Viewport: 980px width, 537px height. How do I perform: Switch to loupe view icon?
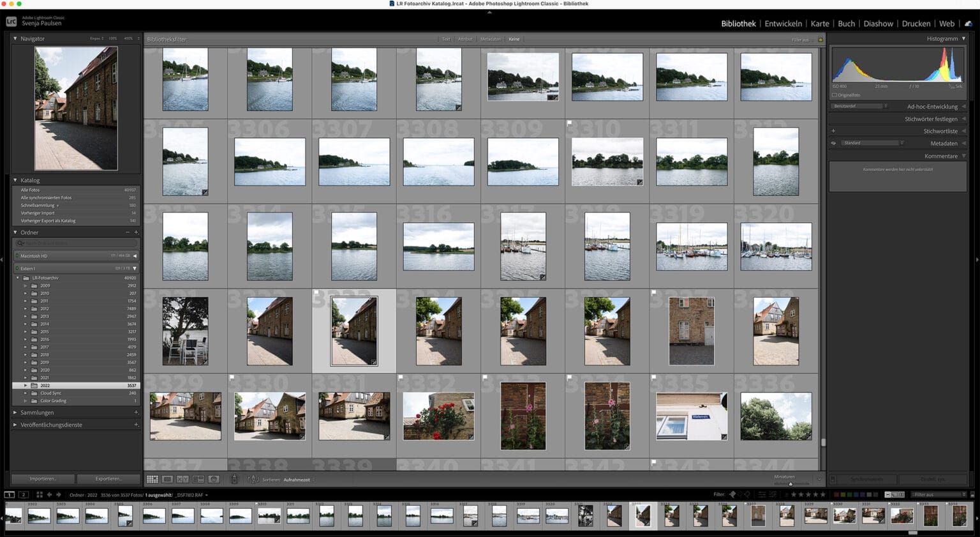pos(167,479)
